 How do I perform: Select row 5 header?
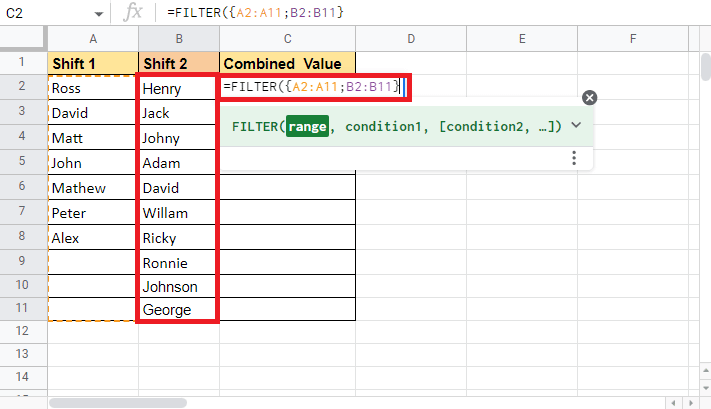click(x=23, y=162)
